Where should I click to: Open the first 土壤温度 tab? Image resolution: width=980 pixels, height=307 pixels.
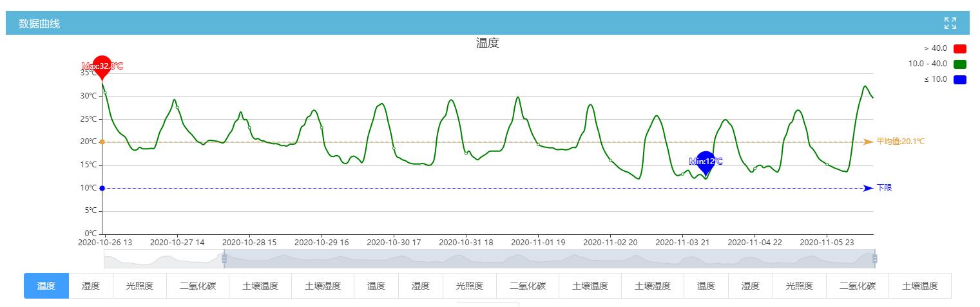pos(260,286)
